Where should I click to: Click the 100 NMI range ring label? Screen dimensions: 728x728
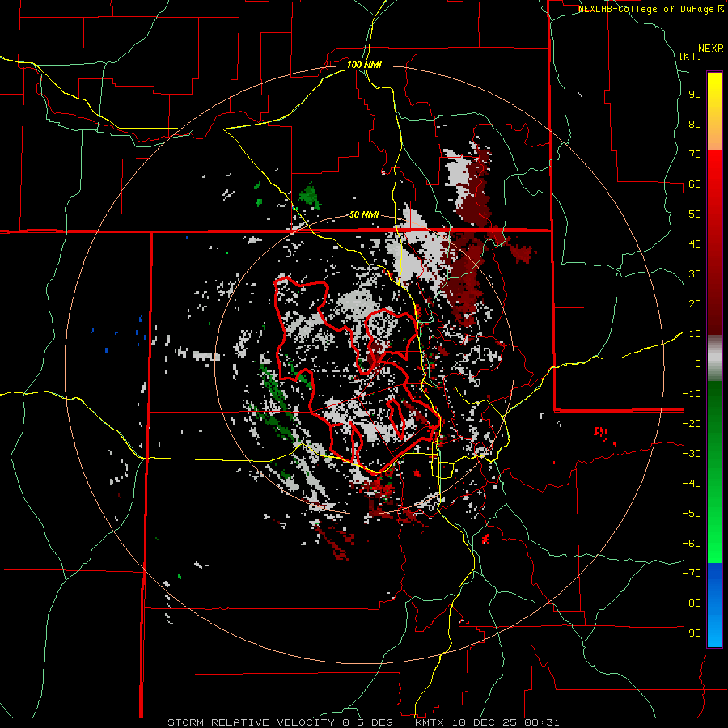click(x=364, y=65)
